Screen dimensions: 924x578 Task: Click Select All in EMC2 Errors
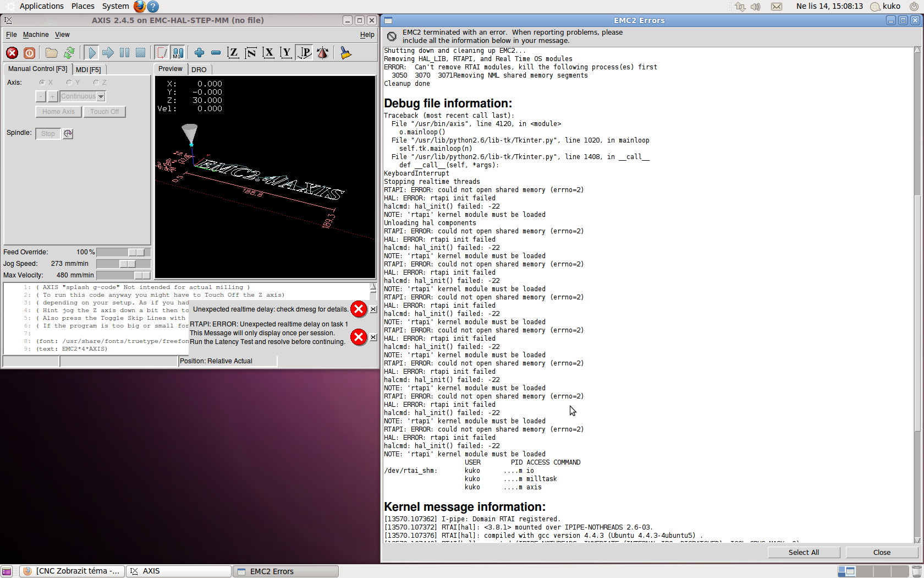[804, 552]
